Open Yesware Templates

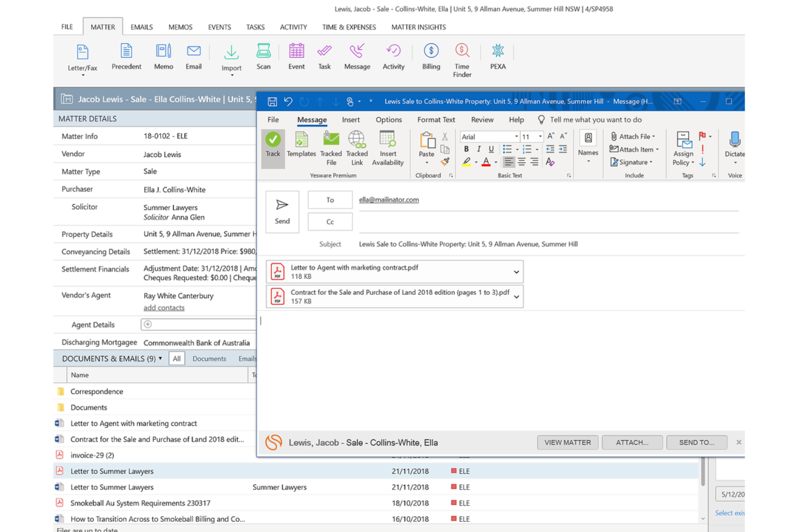coord(301,144)
